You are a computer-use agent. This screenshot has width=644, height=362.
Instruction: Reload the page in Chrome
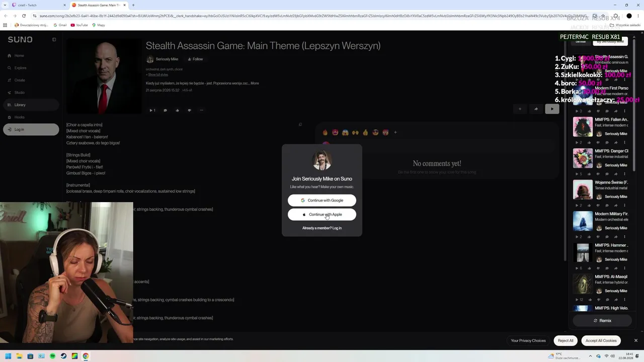(x=24, y=16)
